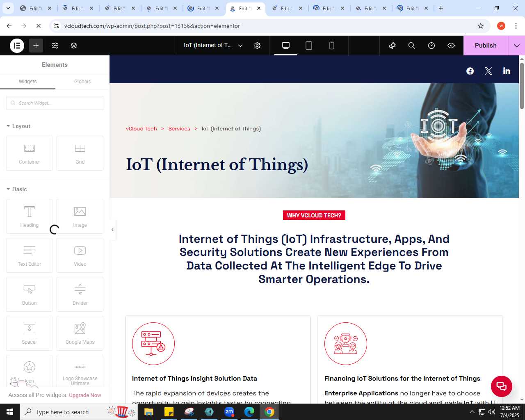525x420 pixels.
Task: Select the Image widget
Action: [x=80, y=216]
